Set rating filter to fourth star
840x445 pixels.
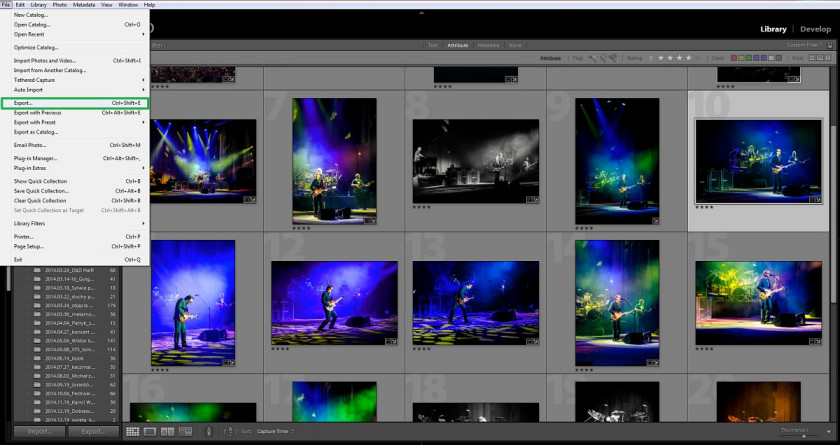click(689, 58)
